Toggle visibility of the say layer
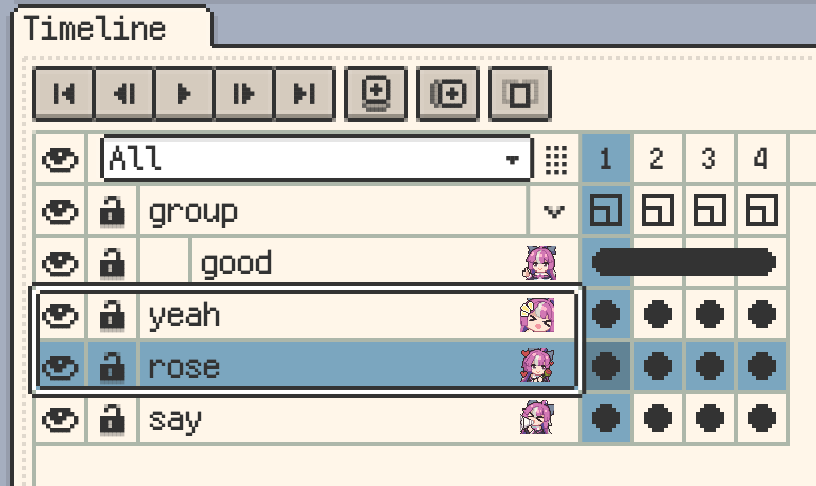Screen dimensions: 816x486 click(x=61, y=419)
